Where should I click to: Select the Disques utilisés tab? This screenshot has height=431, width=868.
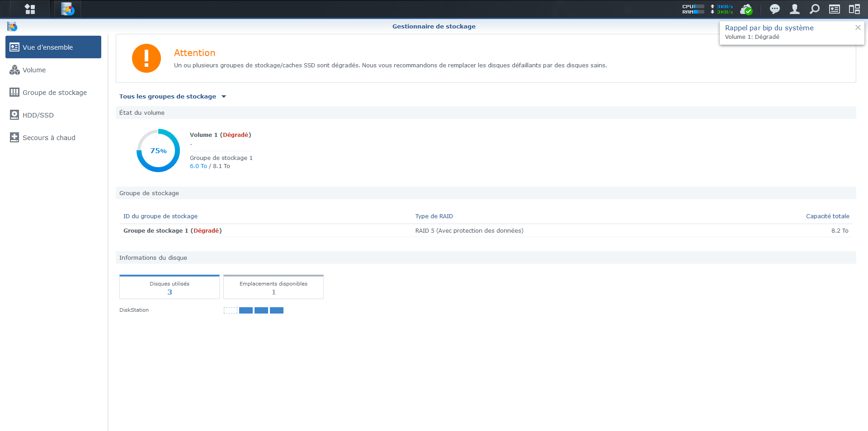[170, 287]
